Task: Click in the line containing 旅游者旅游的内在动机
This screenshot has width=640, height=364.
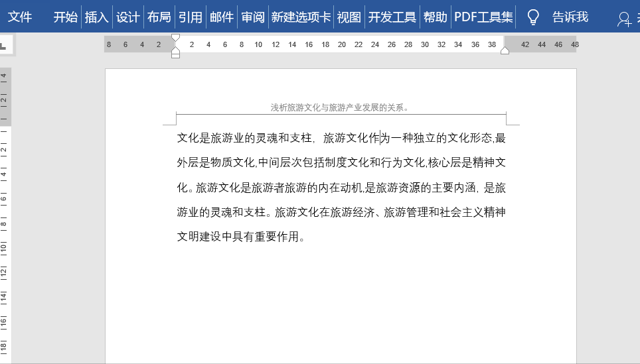Action: tap(341, 188)
